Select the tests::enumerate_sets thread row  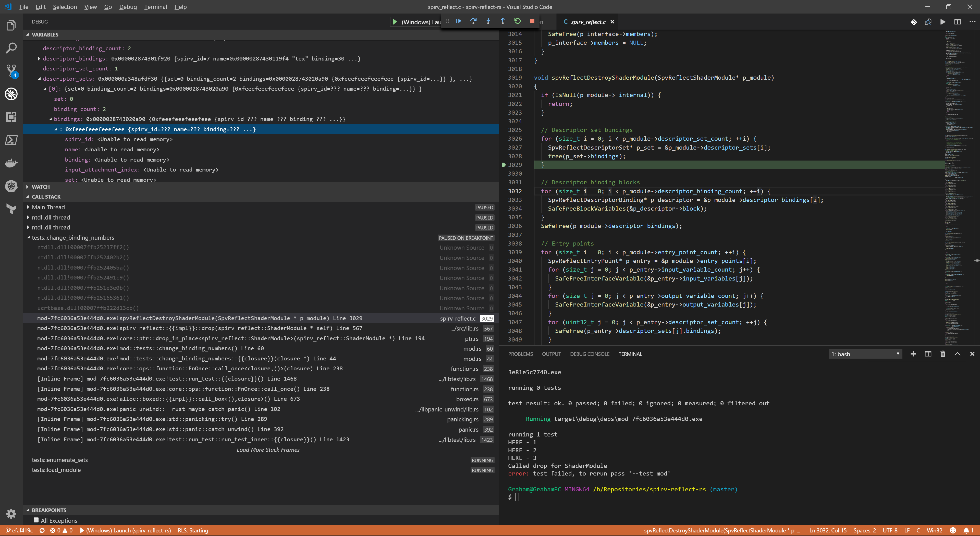(x=261, y=460)
